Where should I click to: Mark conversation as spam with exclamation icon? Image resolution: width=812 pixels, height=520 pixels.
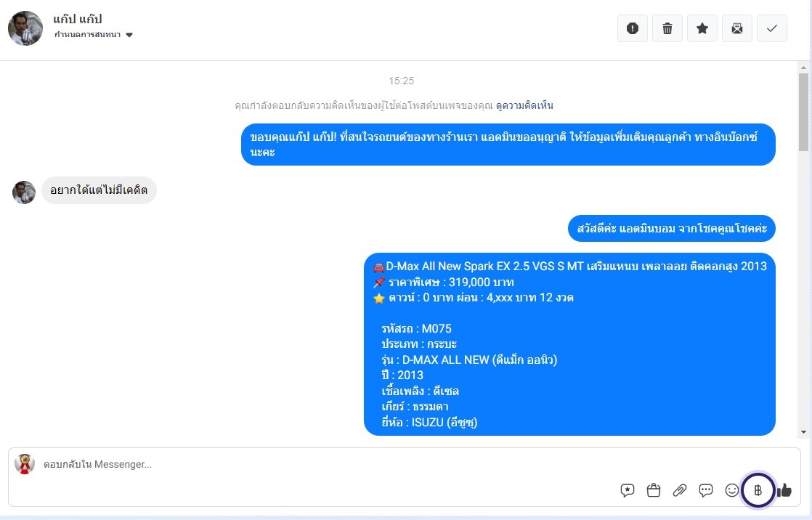tap(633, 28)
